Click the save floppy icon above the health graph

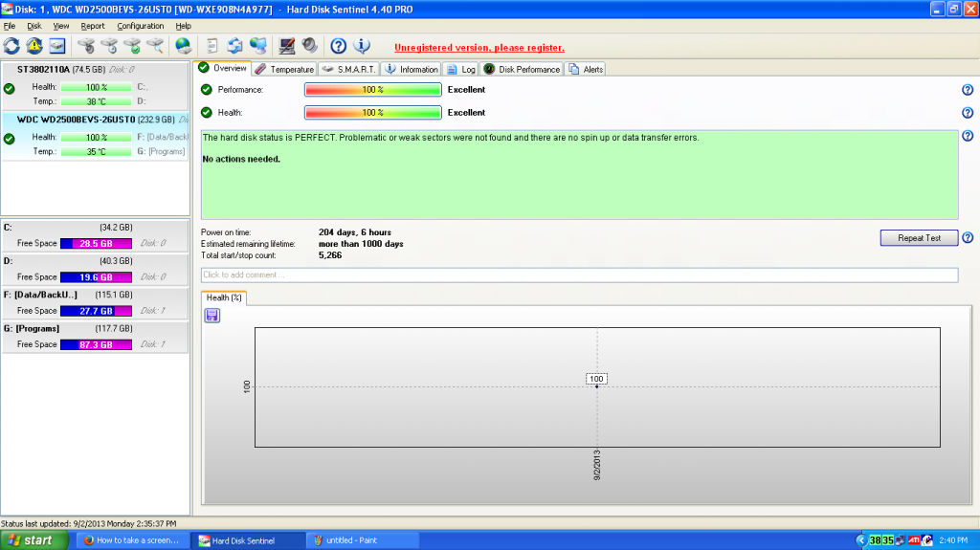click(x=212, y=315)
